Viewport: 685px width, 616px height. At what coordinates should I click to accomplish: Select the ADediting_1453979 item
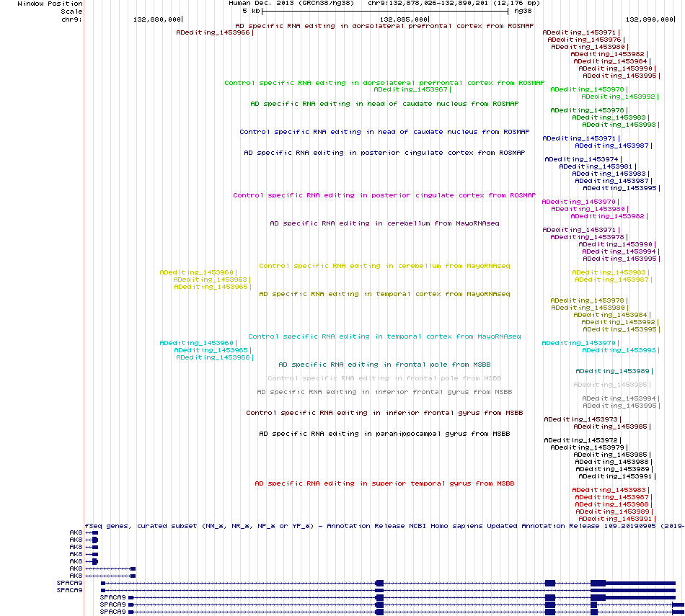[589, 448]
